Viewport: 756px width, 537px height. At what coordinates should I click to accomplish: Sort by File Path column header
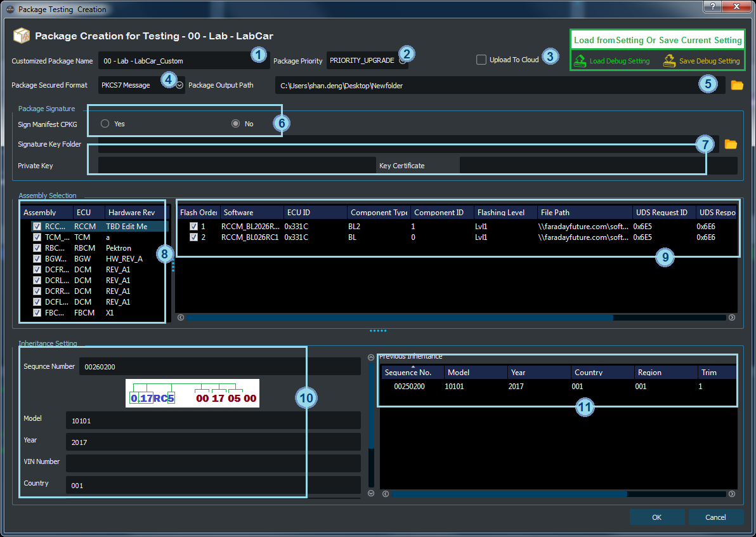584,212
